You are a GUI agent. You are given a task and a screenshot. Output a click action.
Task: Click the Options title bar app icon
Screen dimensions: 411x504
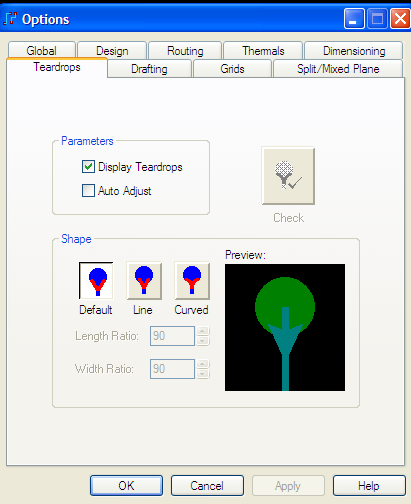10,19
